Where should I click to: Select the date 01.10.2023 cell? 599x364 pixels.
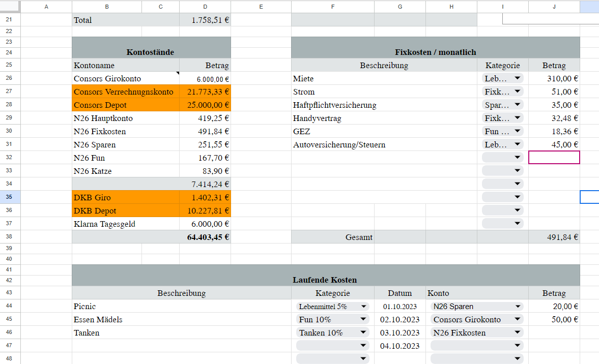click(400, 307)
